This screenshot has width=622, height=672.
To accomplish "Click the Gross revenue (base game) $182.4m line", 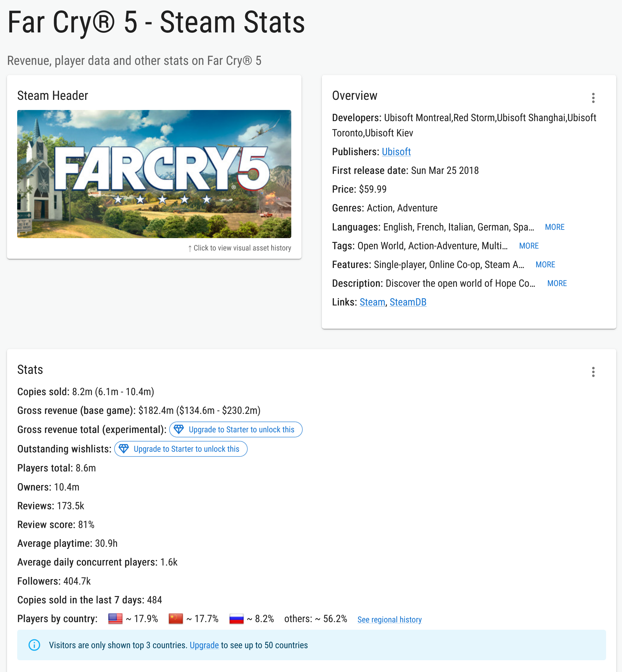I will pos(139,410).
